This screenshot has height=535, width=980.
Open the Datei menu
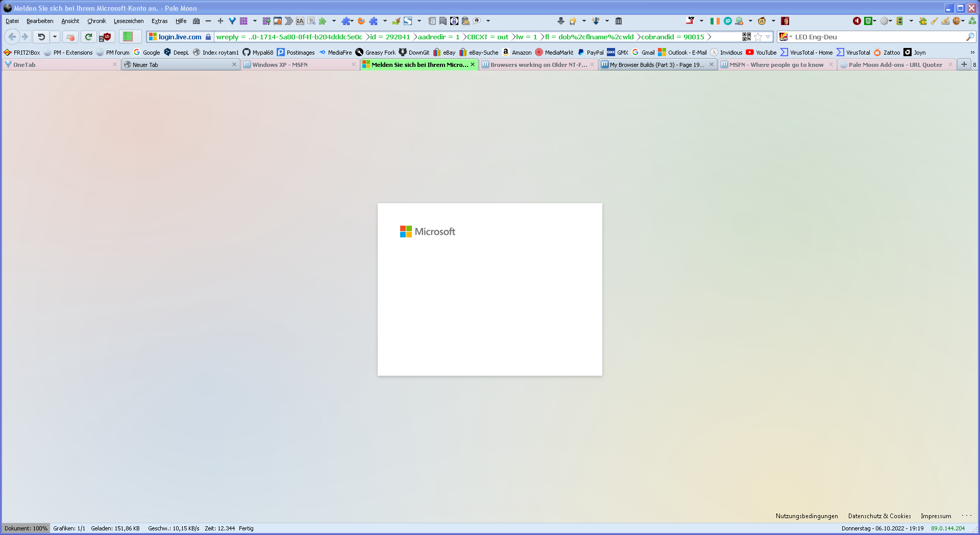pyautogui.click(x=12, y=21)
